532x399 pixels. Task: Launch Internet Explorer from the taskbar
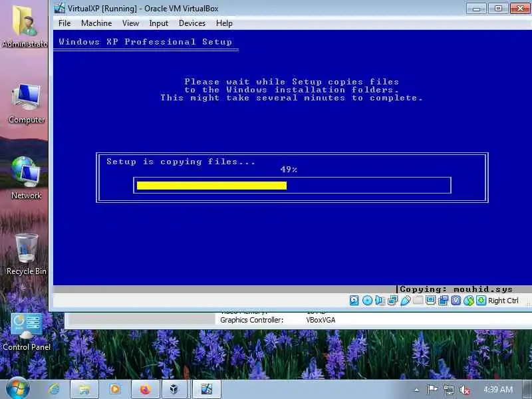[54, 389]
